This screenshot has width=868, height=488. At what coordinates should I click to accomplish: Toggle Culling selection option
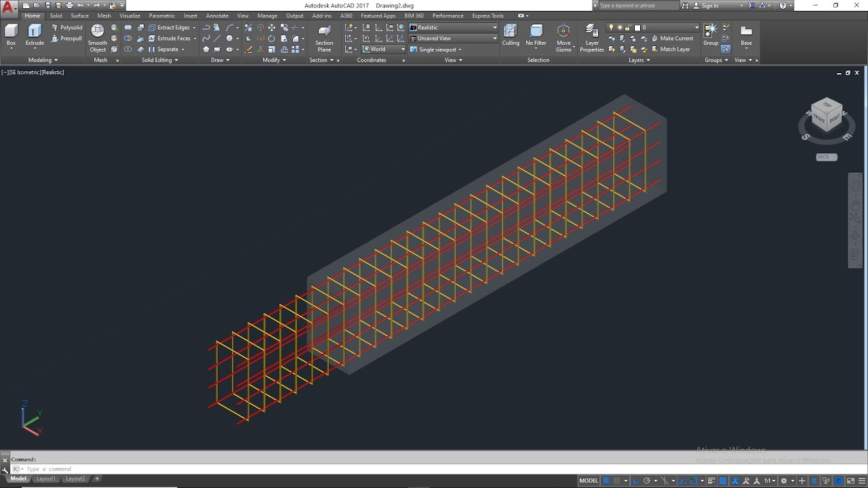click(x=511, y=35)
